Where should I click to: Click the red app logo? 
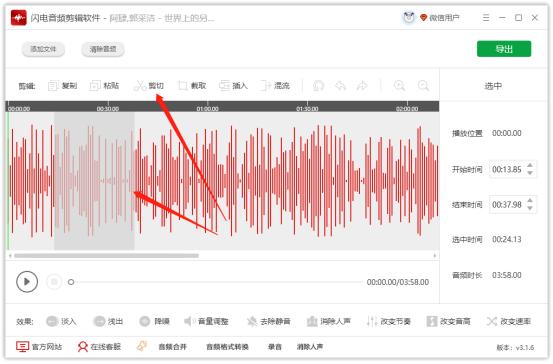click(18, 18)
